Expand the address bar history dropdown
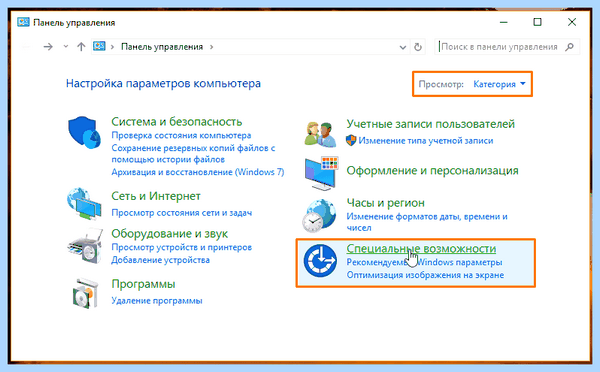The height and width of the screenshot is (372, 600). point(403,47)
